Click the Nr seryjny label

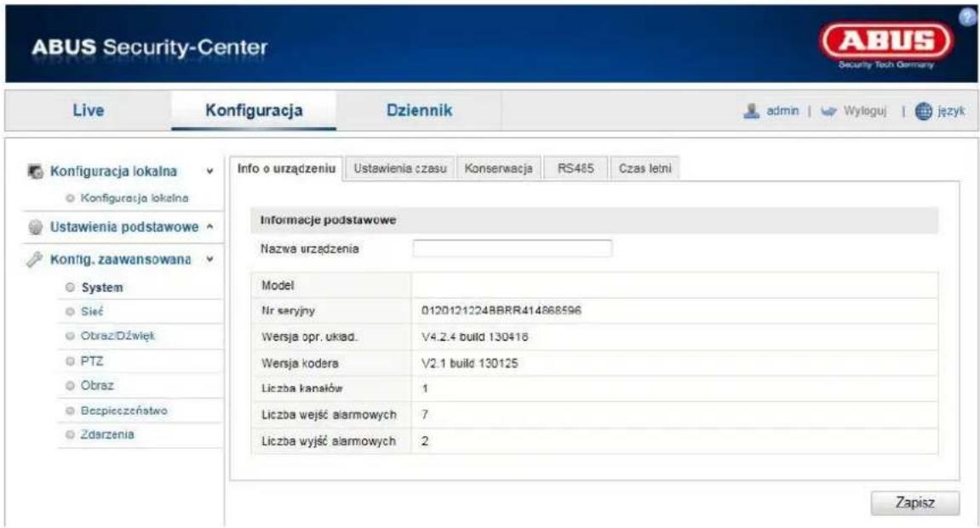coord(288,311)
